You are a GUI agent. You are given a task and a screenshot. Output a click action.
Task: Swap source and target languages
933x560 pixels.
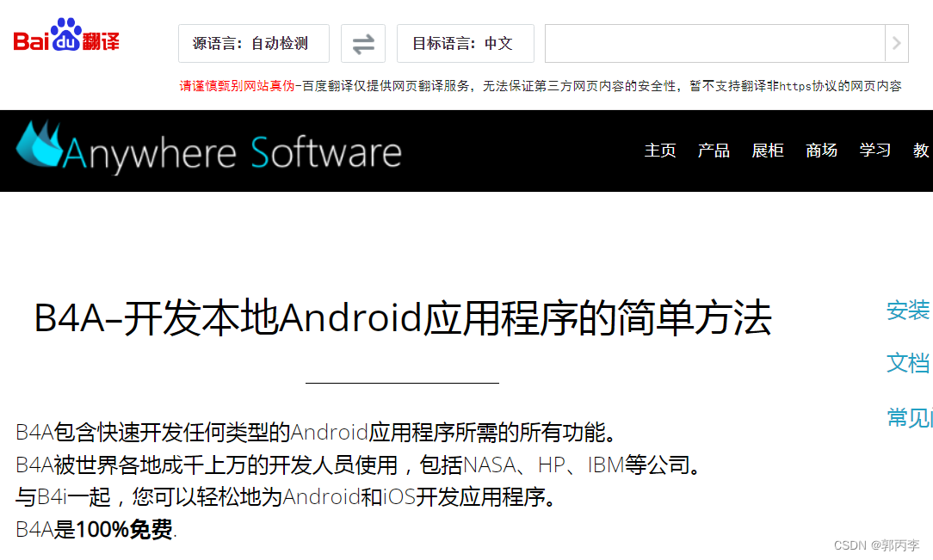point(362,43)
